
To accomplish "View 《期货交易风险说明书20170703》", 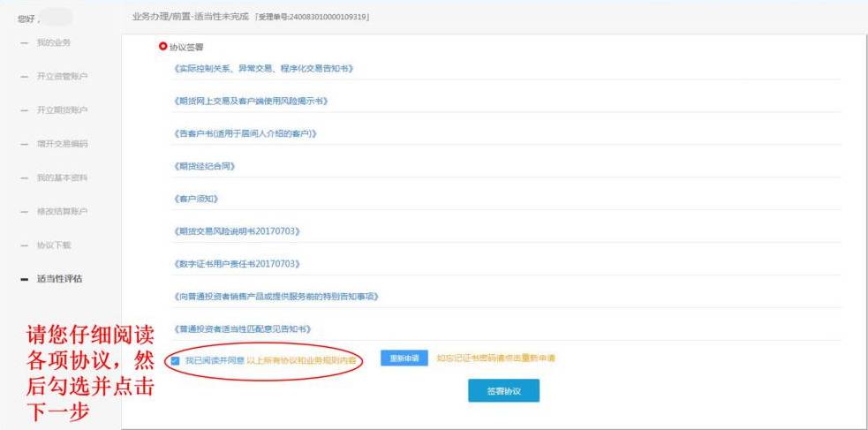I will (238, 231).
